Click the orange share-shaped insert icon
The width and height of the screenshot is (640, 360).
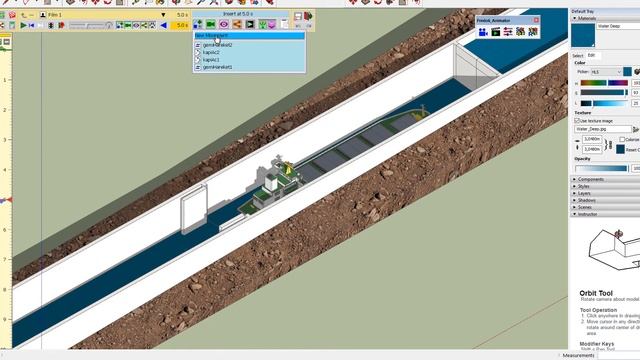[x=237, y=24]
